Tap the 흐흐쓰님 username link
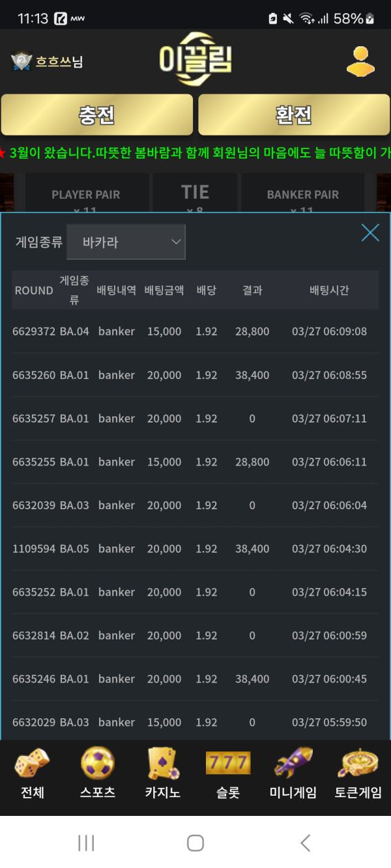This screenshot has width=391, height=868. (59, 62)
